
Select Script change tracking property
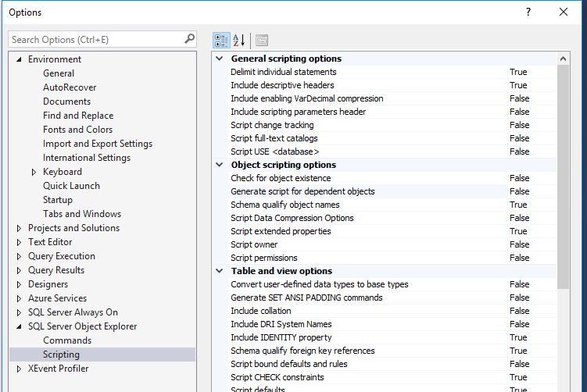click(x=272, y=125)
